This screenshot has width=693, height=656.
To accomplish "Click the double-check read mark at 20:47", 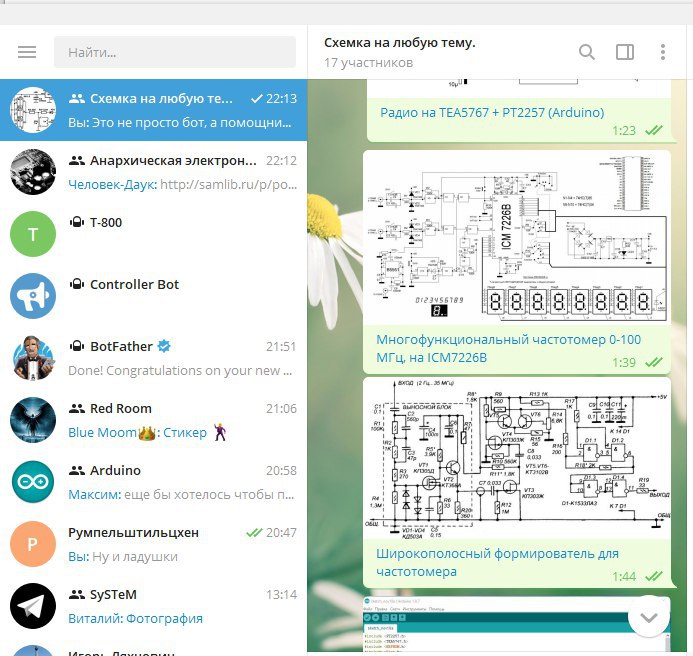I will (x=254, y=533).
